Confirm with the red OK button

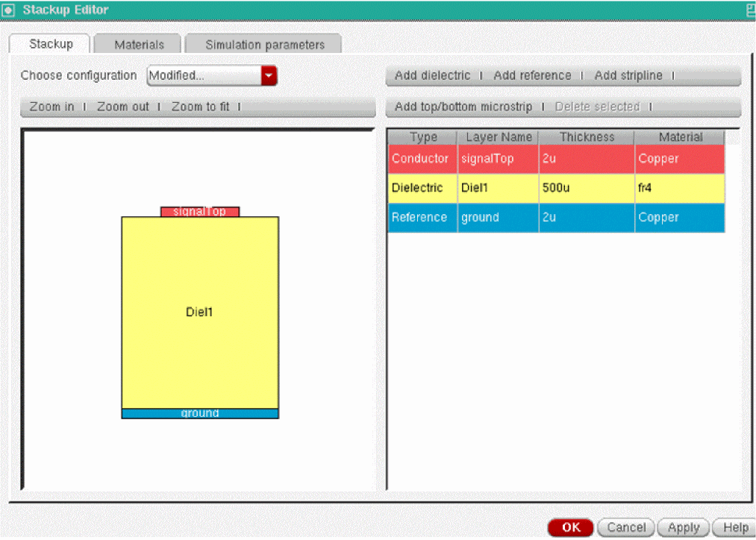(571, 527)
